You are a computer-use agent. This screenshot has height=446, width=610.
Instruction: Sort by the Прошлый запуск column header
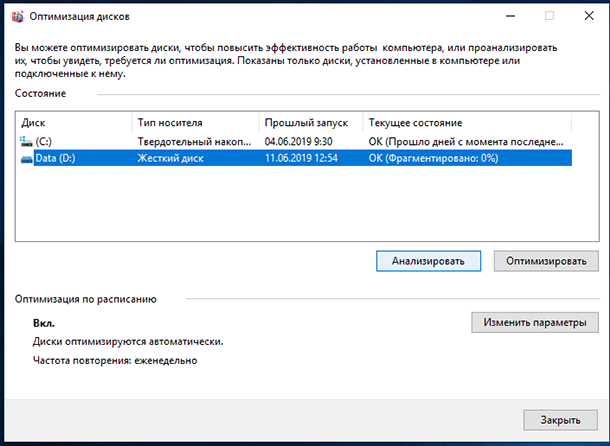[x=311, y=123]
